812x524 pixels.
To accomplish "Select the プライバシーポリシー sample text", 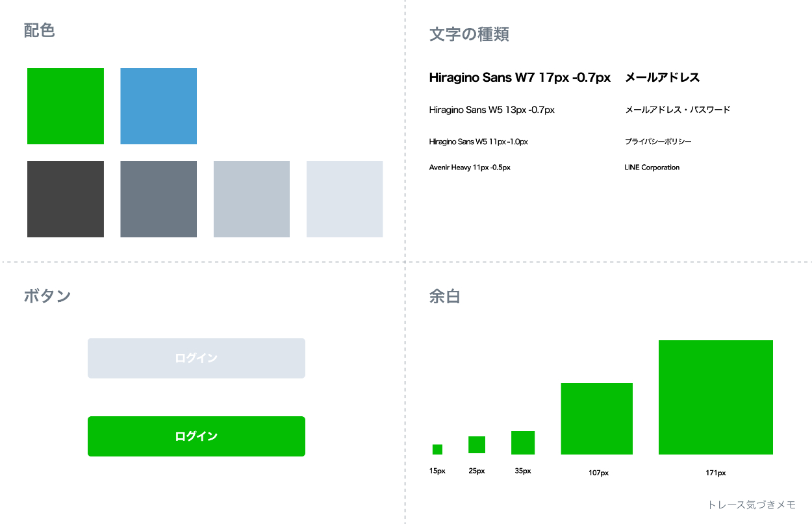I will [x=658, y=142].
